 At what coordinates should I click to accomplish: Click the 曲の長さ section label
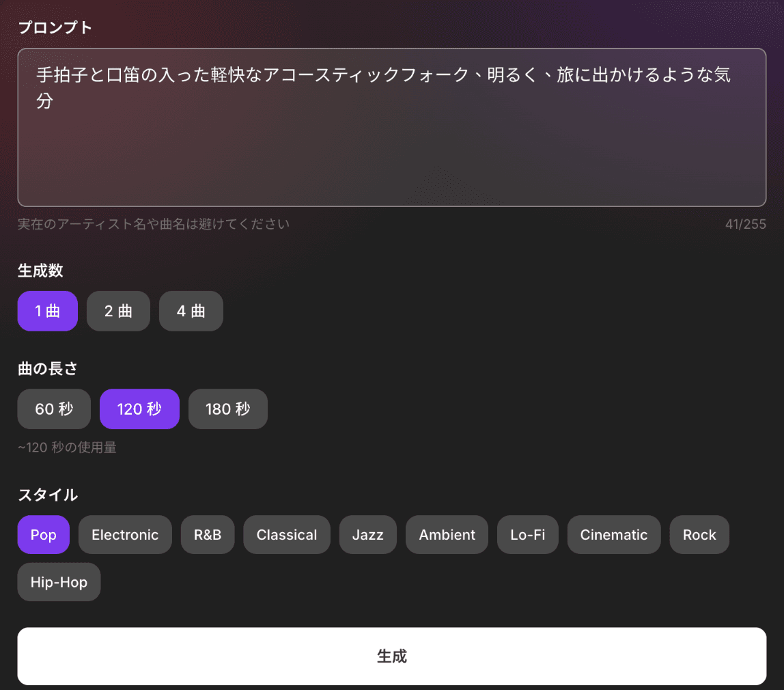tap(48, 368)
